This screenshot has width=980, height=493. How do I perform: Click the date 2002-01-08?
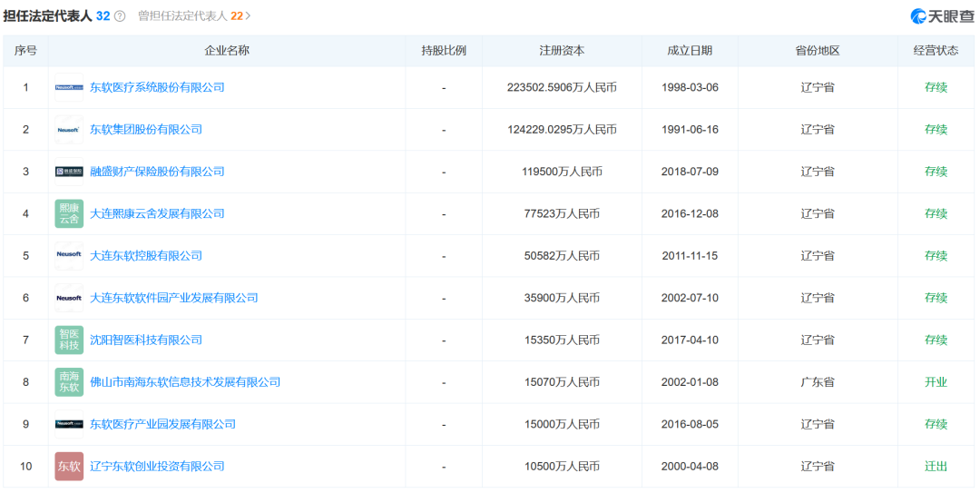point(690,381)
